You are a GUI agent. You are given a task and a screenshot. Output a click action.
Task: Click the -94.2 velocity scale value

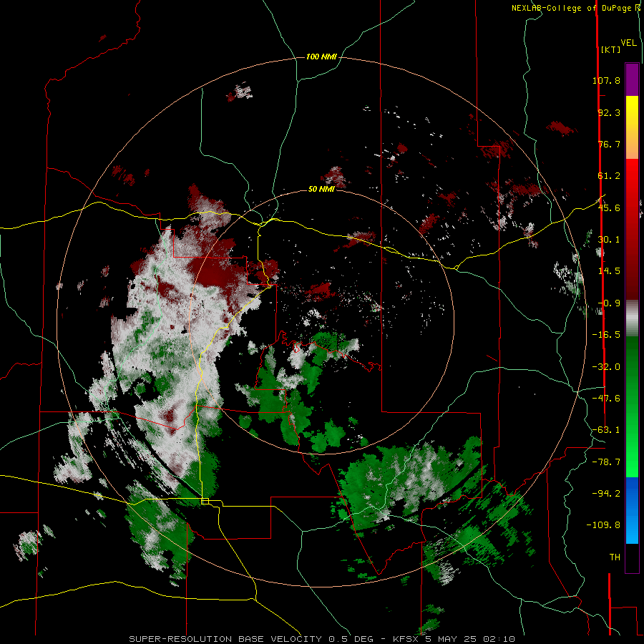click(606, 494)
